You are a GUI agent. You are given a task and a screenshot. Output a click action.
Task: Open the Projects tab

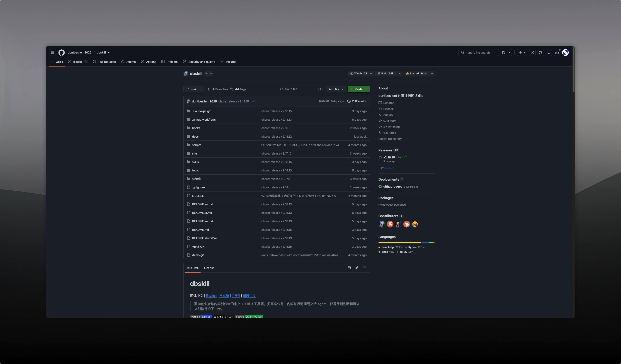[x=170, y=62]
